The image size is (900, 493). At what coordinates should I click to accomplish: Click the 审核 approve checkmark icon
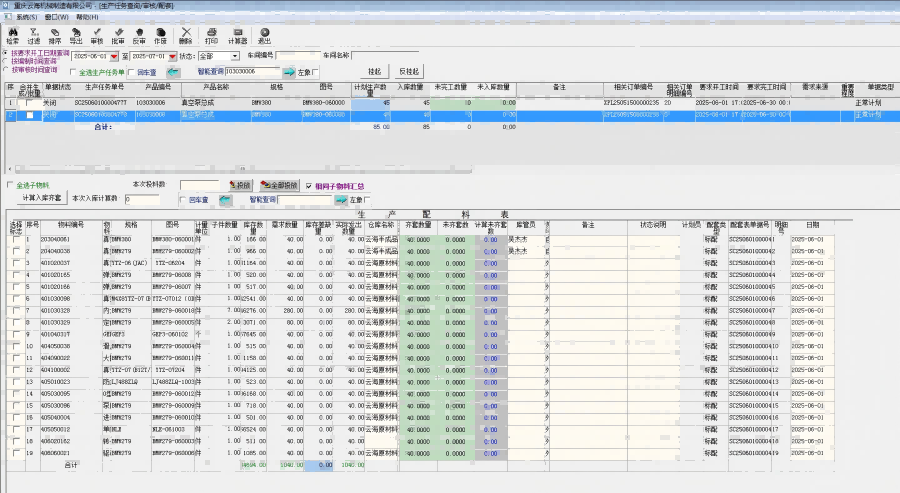pos(97,35)
